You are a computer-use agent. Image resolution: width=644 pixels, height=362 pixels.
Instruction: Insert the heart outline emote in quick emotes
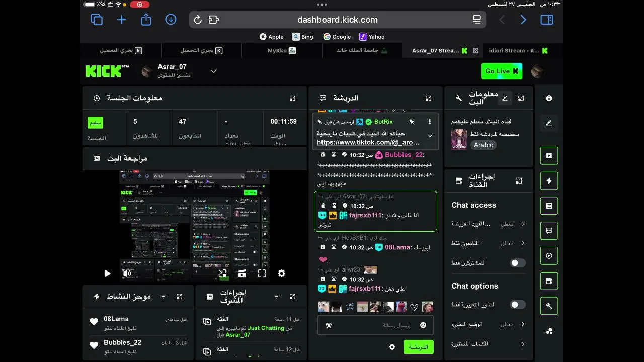click(414, 307)
